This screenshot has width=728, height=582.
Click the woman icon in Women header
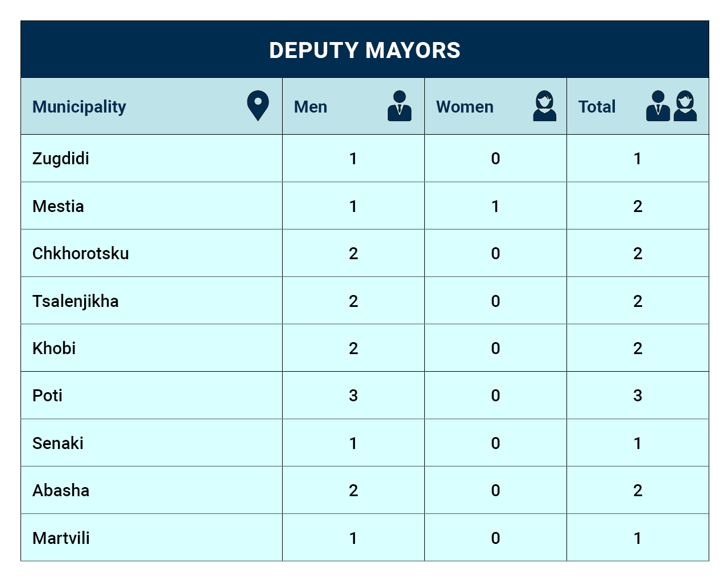[x=544, y=106]
